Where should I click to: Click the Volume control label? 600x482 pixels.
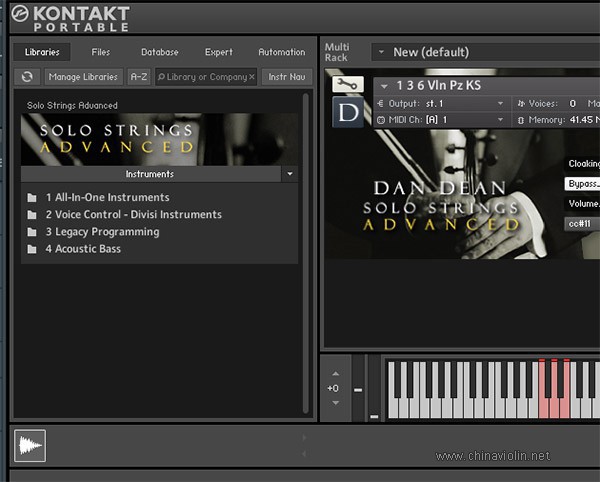click(582, 204)
